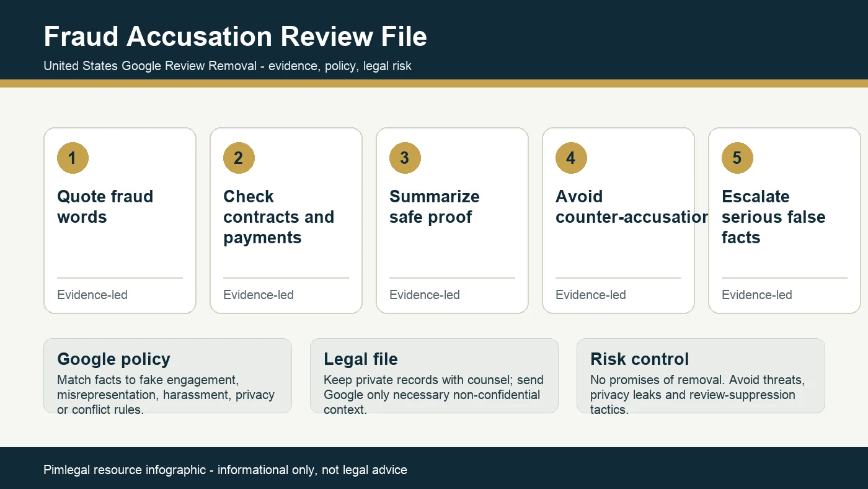868x489 pixels.
Task: Click the gold circle numbered 4
Action: tap(572, 158)
